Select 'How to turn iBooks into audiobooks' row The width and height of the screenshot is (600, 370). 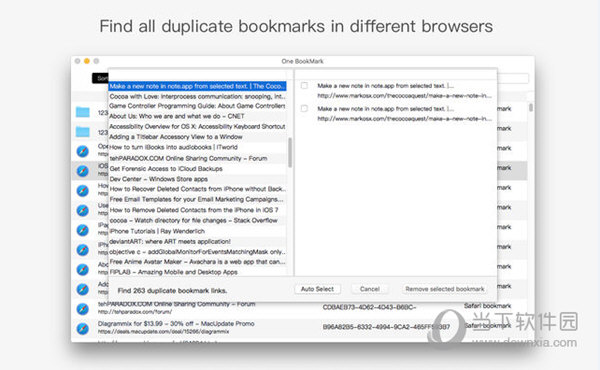point(197,147)
